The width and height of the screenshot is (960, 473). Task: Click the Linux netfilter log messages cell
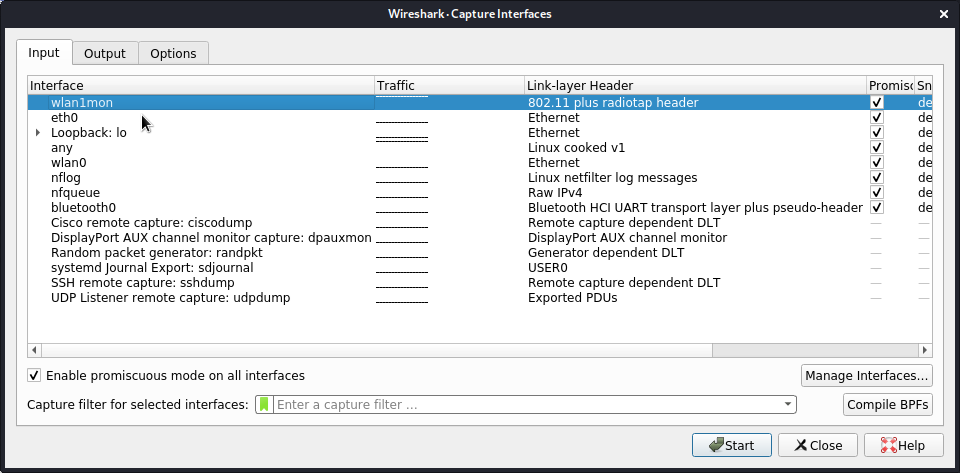pyautogui.click(x=612, y=177)
